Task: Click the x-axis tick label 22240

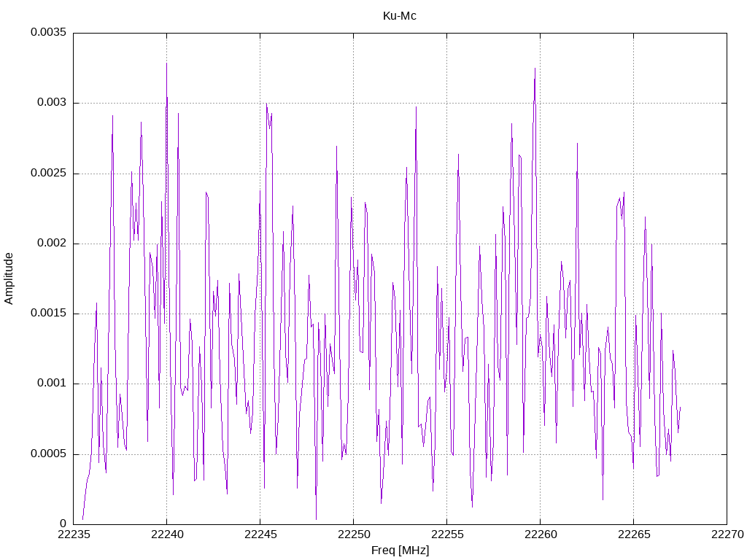Action: [x=167, y=534]
